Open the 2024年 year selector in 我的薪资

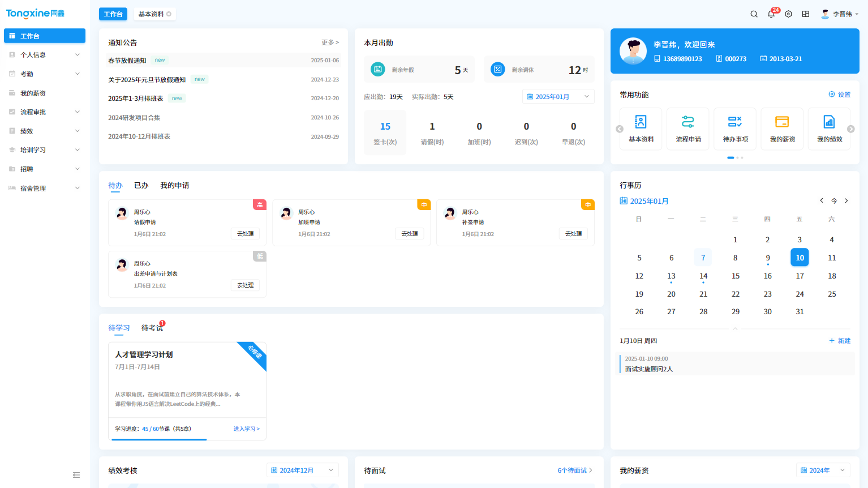[822, 470]
